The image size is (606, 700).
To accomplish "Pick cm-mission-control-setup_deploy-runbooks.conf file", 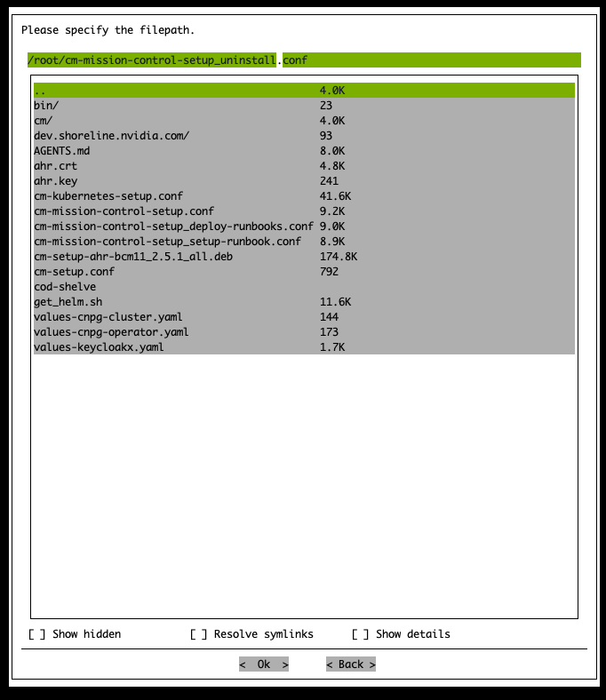I will pos(304,227).
